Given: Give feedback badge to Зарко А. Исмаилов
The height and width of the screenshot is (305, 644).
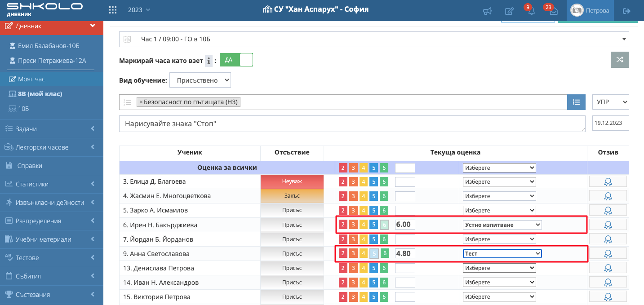Looking at the screenshot, I should [608, 210].
